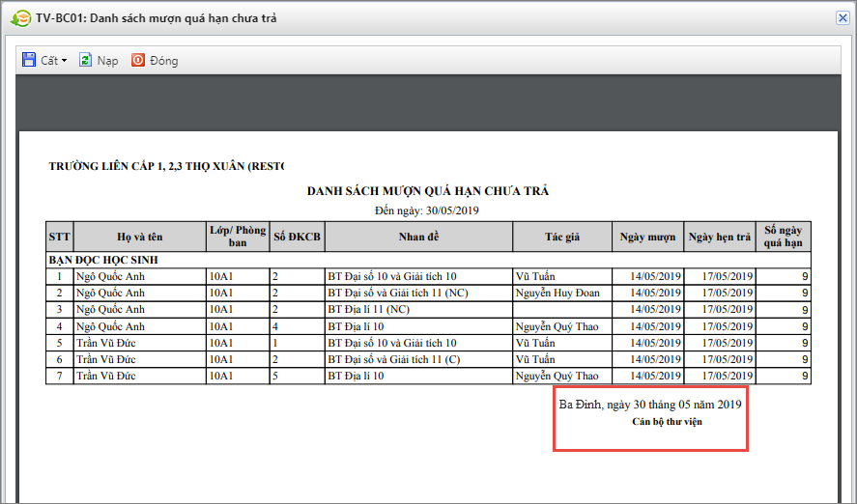Click BT Đại số và Giải tích 11 (C)
The image size is (857, 504).
coord(394,359)
